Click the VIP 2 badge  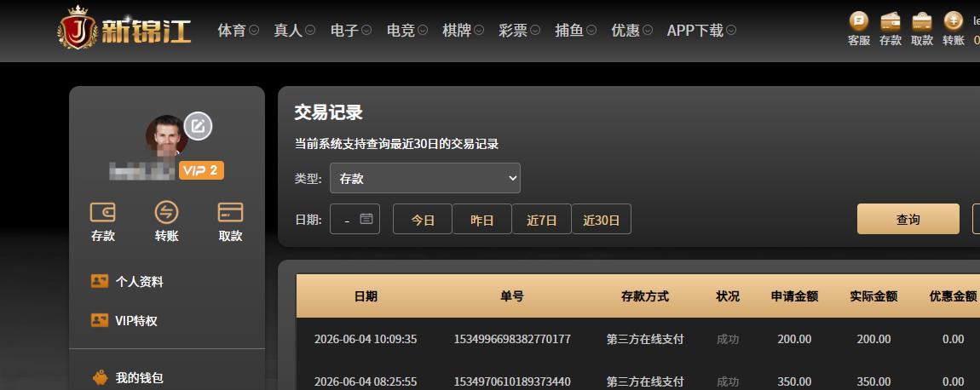[x=201, y=170]
